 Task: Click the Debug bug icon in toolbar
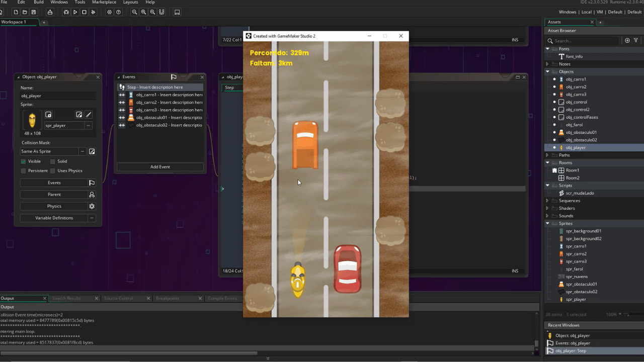pyautogui.click(x=66, y=12)
